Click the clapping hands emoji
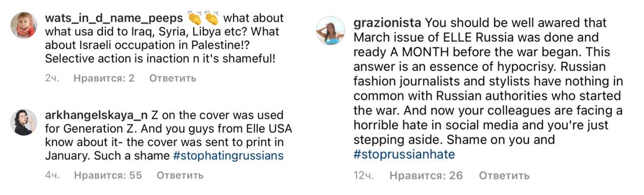The image size is (644, 195). point(203,18)
